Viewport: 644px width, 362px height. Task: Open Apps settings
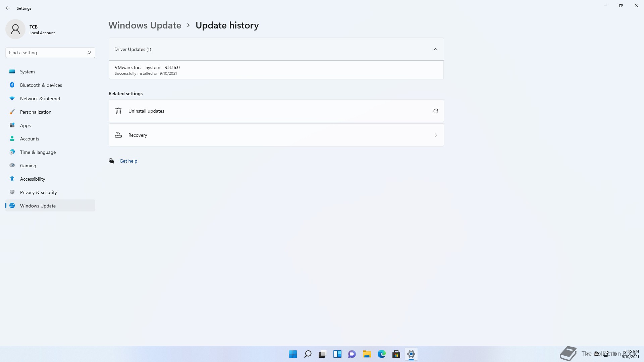(50, 125)
